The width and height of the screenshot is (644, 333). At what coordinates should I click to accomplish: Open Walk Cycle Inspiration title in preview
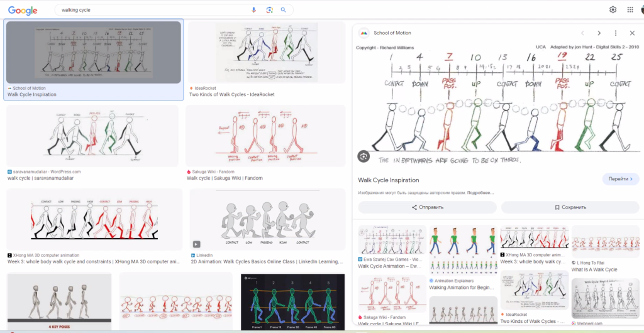[388, 180]
